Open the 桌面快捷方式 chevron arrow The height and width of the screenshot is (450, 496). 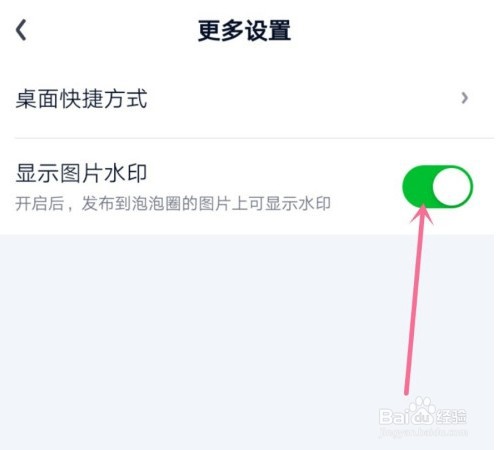[464, 98]
